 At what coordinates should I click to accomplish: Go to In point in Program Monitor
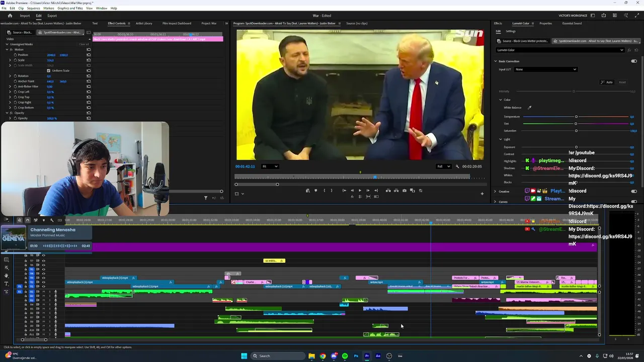[x=344, y=191]
